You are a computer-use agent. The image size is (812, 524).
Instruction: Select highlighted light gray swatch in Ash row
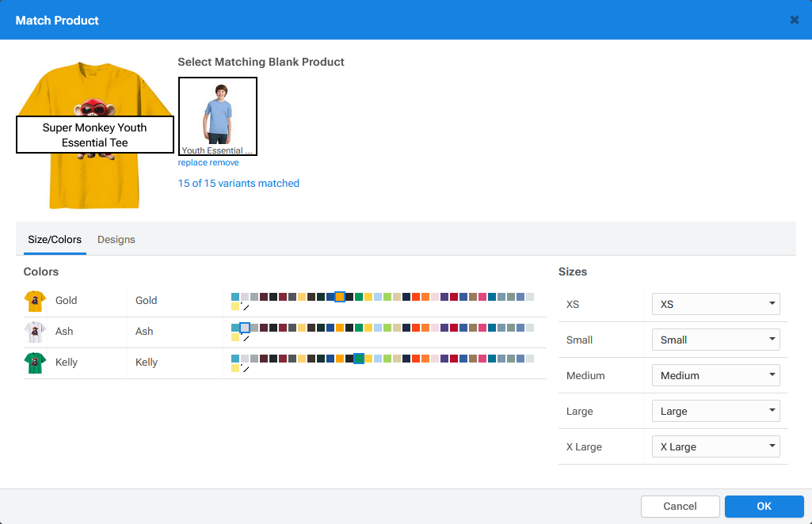pos(245,328)
